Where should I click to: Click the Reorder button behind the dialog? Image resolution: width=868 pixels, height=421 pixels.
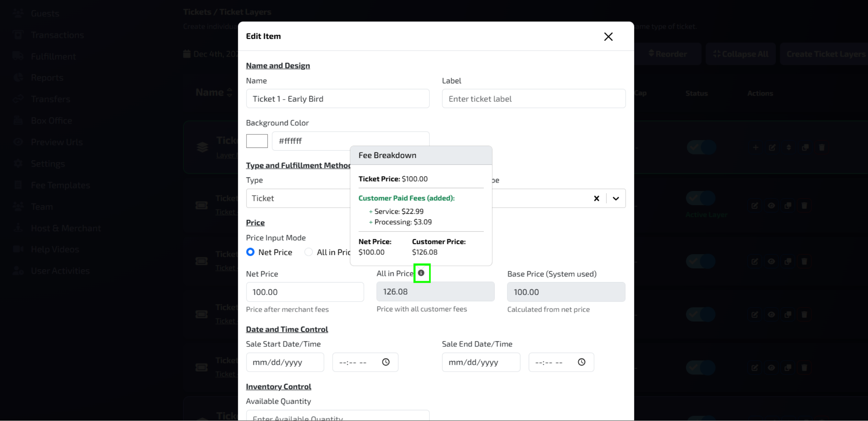668,54
